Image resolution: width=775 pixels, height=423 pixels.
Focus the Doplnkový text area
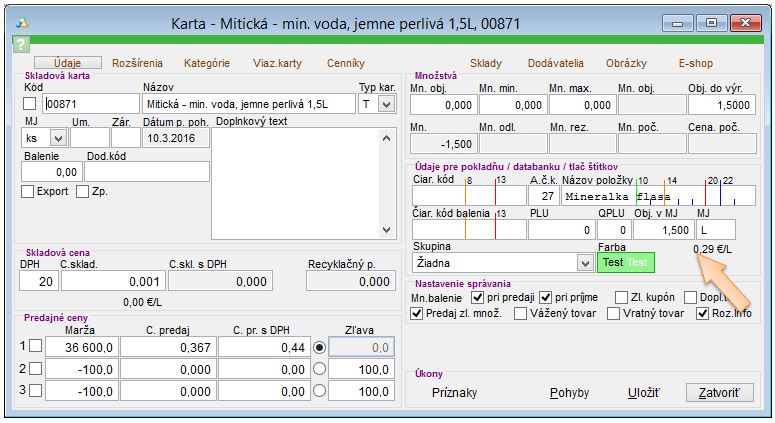click(x=295, y=184)
